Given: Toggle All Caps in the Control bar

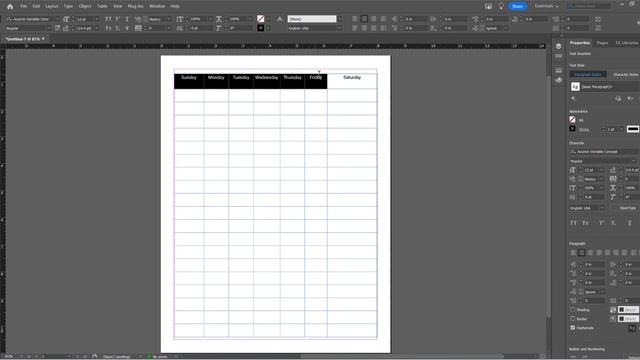Looking at the screenshot, I should click(x=108, y=19).
